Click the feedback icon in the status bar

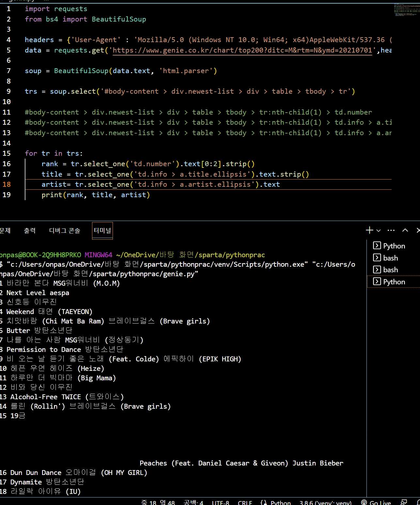[404, 502]
